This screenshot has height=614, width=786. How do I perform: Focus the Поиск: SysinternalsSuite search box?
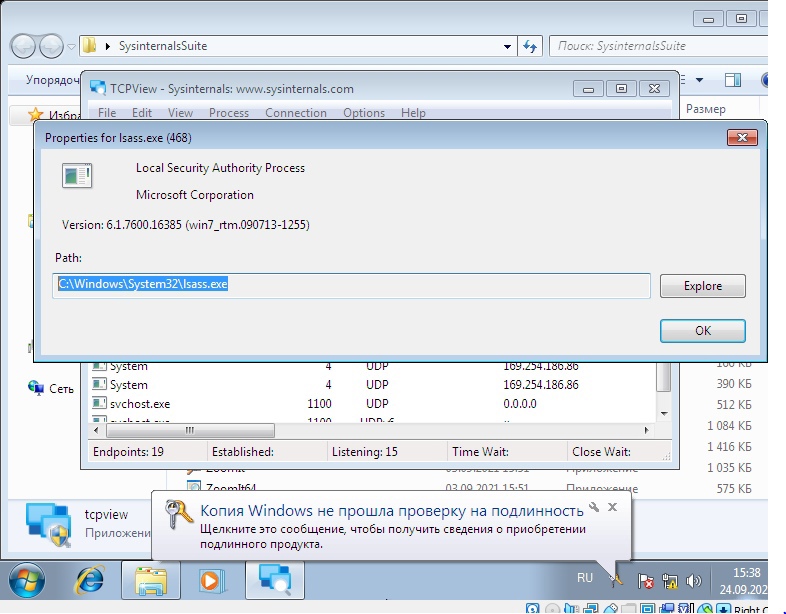point(659,46)
